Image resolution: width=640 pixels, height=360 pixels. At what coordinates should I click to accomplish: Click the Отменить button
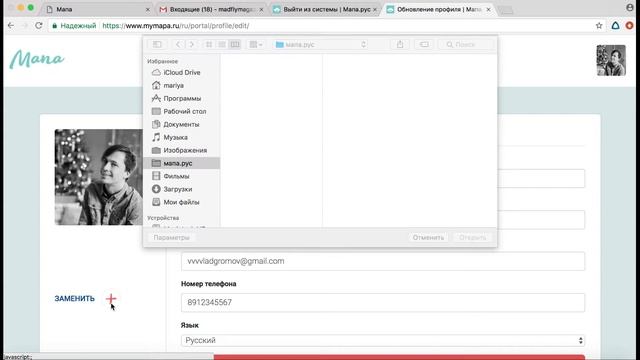pos(428,237)
